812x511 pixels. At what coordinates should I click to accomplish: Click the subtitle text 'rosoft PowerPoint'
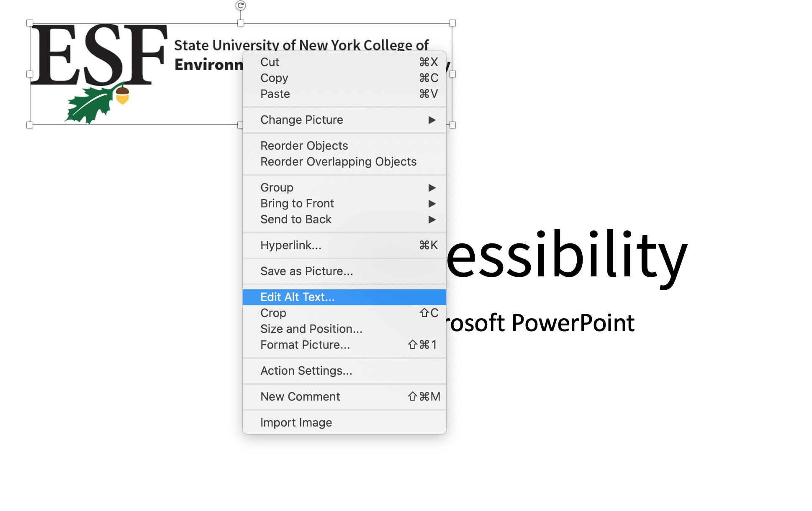coord(541,323)
